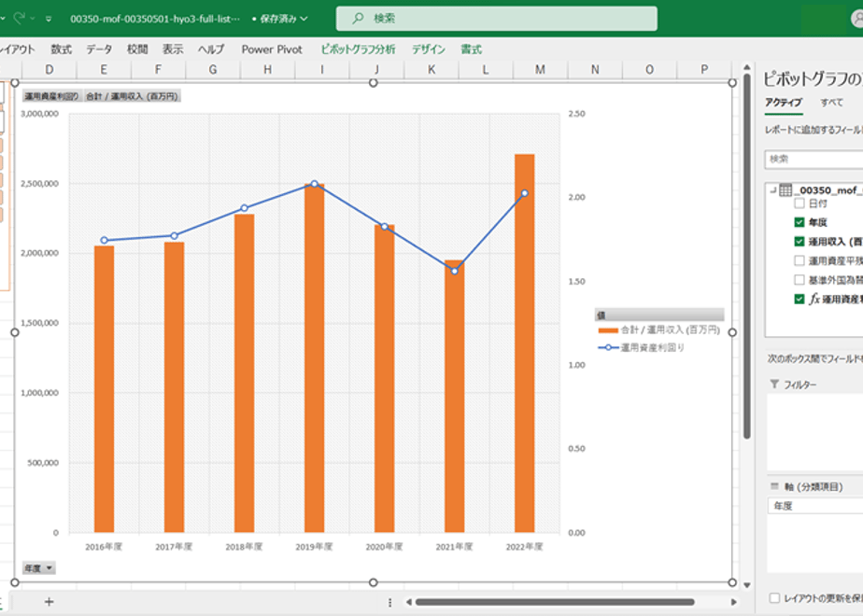
Task: Toggle the レイアウトの更新を保留 checkbox
Action: coord(774,598)
